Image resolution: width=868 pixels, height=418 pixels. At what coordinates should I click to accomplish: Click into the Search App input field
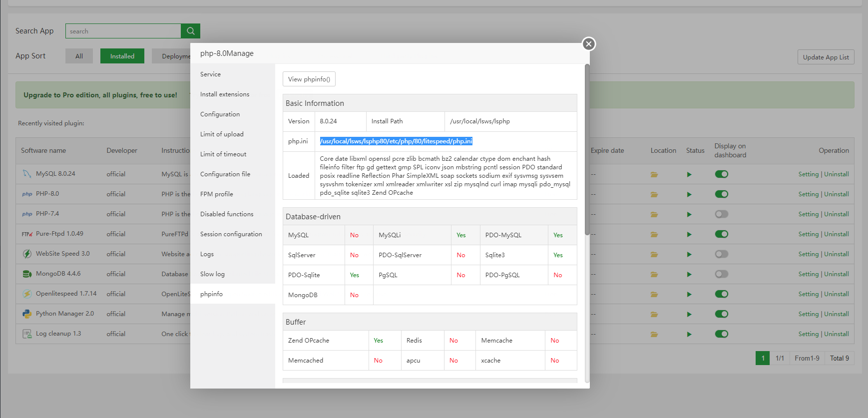(123, 31)
